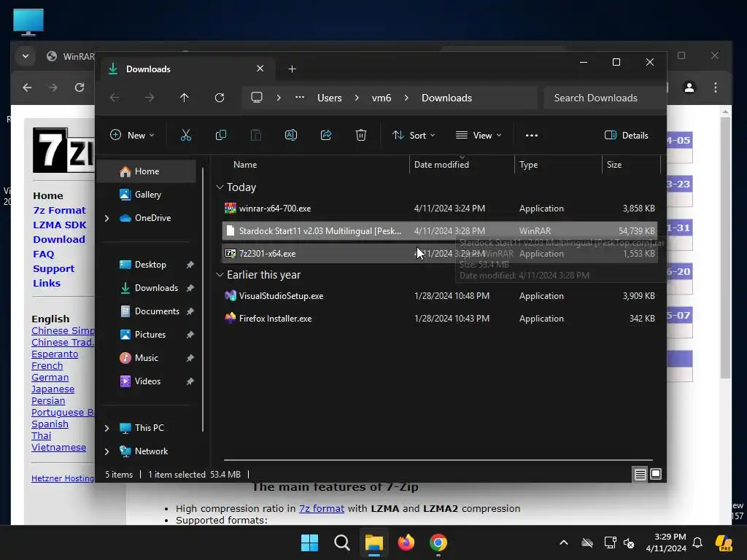Viewport: 747px width, 560px height.
Task: Open Chrome profile avatar icon
Action: pyautogui.click(x=689, y=87)
